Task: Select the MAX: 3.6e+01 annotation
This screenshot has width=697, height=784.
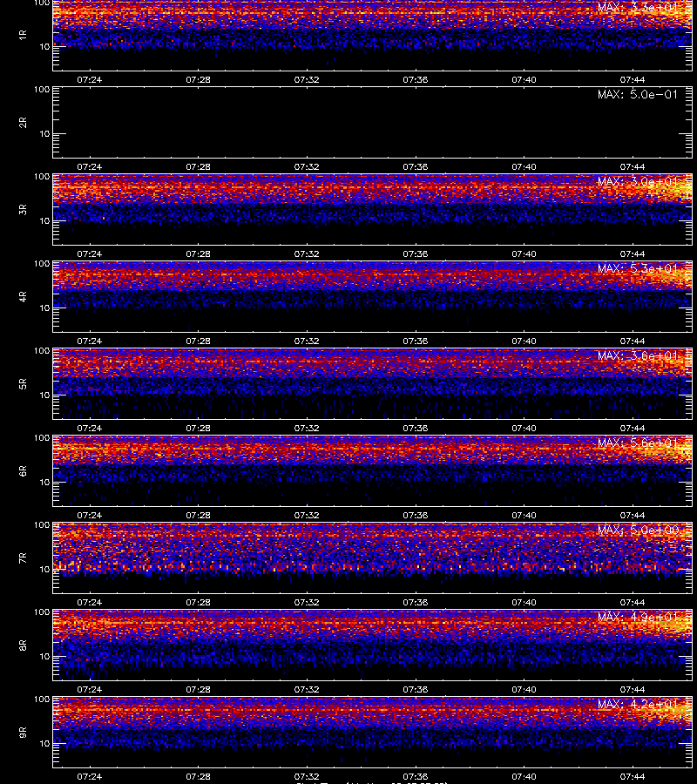Action: pyautogui.click(x=638, y=356)
